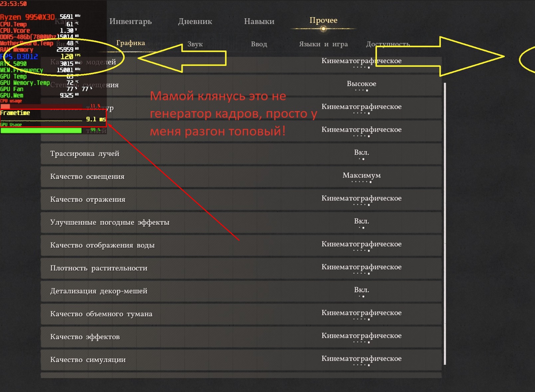Screen dimensions: 535x392
Task: Click the Высокое value for смещения
Action: 362,84
